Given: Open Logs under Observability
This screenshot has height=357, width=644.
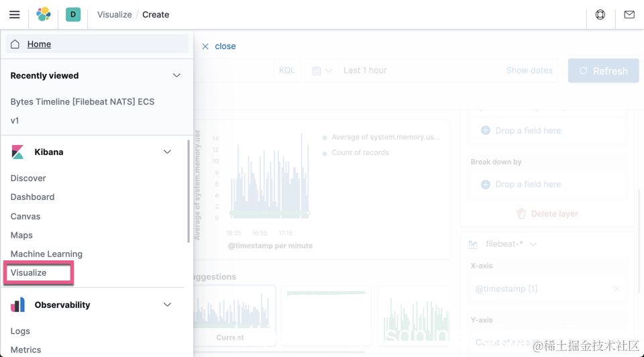Looking at the screenshot, I should tap(20, 331).
